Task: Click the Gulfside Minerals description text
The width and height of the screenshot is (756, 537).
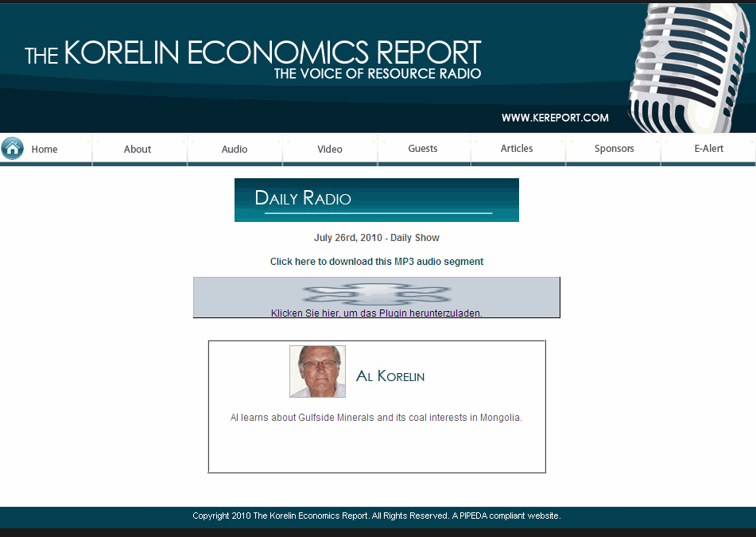Action: [x=376, y=418]
